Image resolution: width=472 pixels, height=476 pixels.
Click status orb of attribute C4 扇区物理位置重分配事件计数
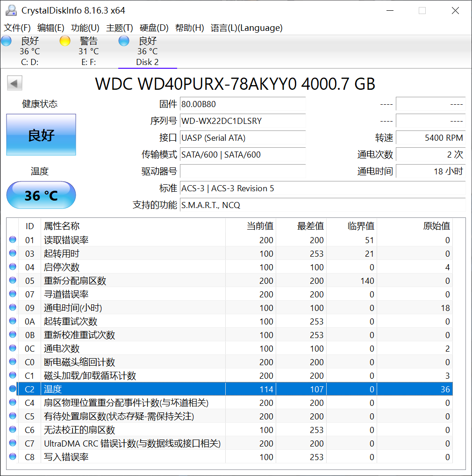[13, 402]
